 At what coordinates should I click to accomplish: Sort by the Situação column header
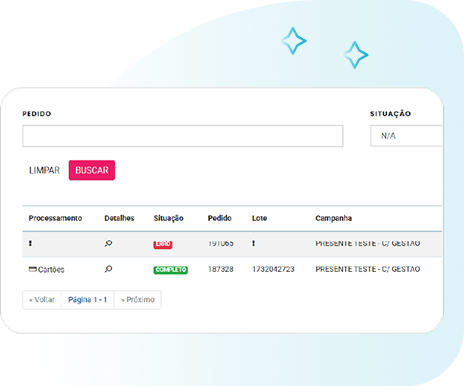click(x=169, y=218)
